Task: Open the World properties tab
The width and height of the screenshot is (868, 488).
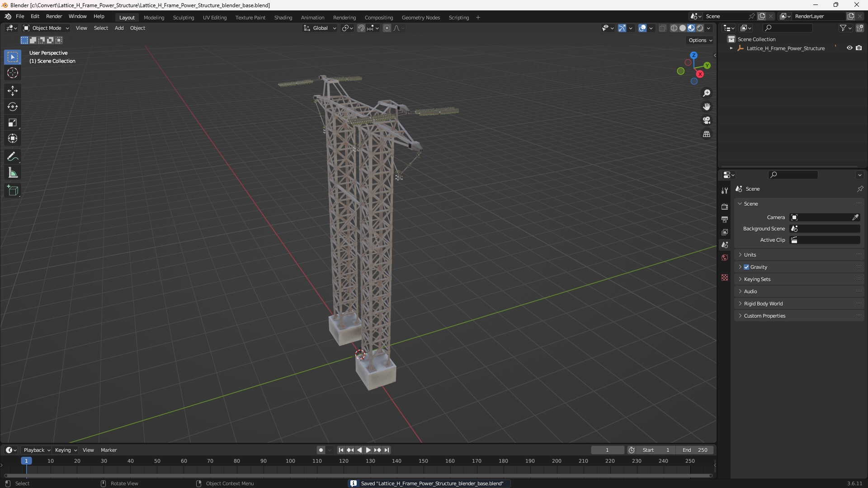Action: pos(725,258)
